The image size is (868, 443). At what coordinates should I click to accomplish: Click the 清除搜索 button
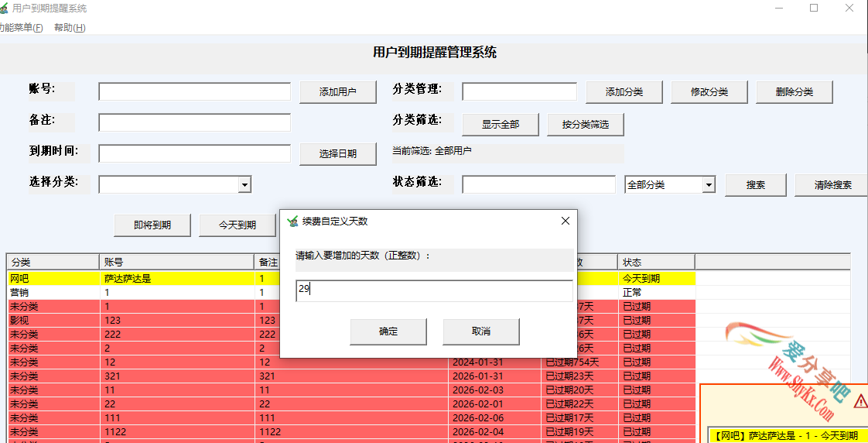pos(832,185)
